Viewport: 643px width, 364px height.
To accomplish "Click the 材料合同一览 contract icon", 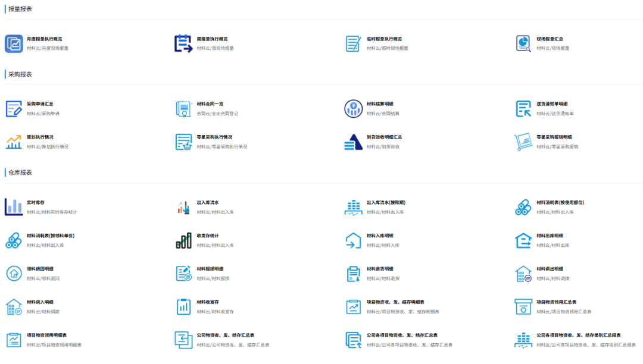I will [183, 109].
